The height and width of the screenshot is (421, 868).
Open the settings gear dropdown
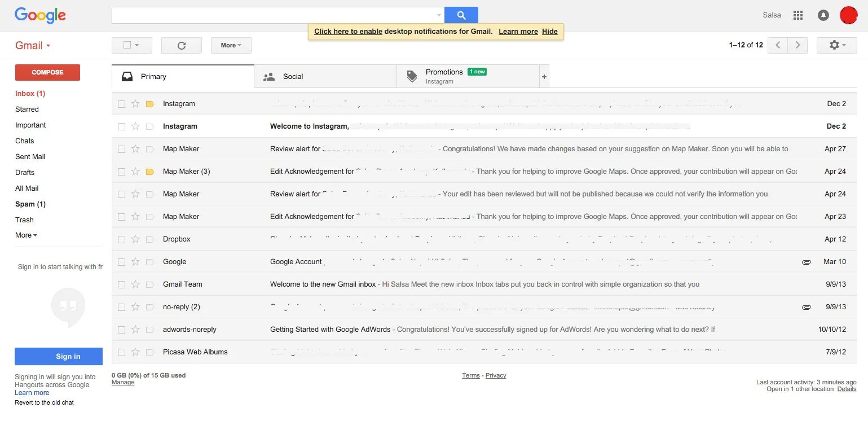click(837, 45)
